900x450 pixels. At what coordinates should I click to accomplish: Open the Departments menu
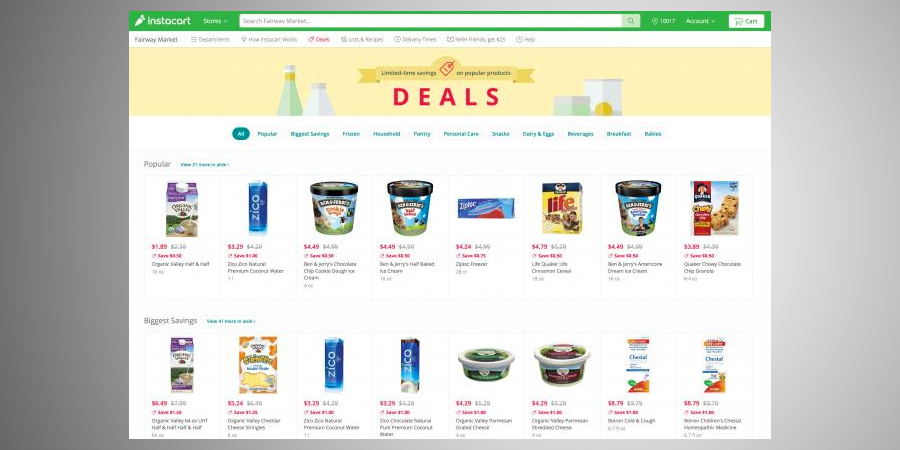click(210, 40)
